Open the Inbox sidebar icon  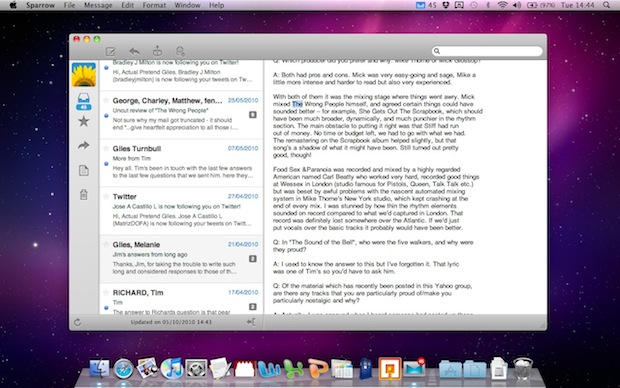click(x=83, y=102)
